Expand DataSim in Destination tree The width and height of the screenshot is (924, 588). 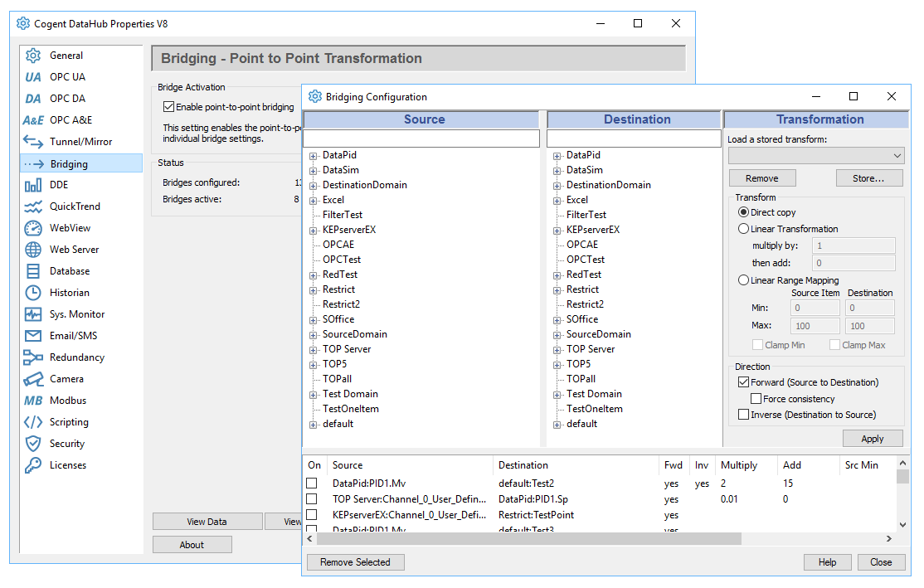point(557,171)
